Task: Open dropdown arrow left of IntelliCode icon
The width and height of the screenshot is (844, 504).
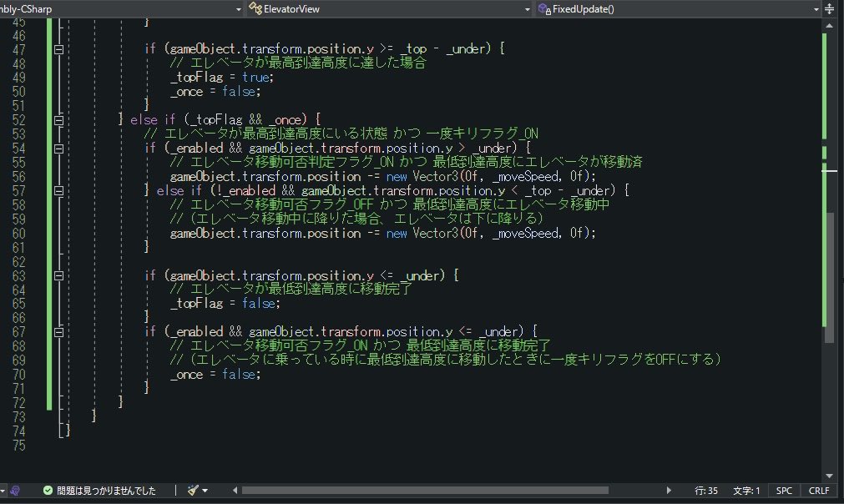Action: [3, 491]
